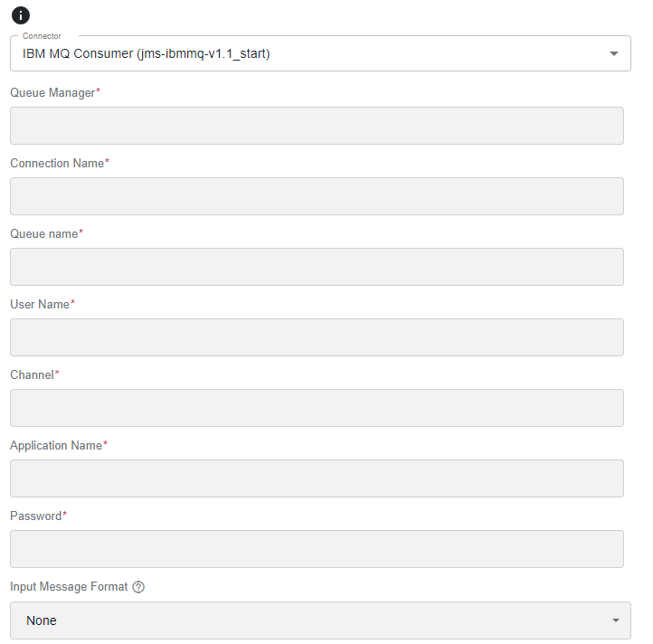Click the Connector dropdown arrow
This screenshot has height=644, width=653.
pyautogui.click(x=613, y=53)
